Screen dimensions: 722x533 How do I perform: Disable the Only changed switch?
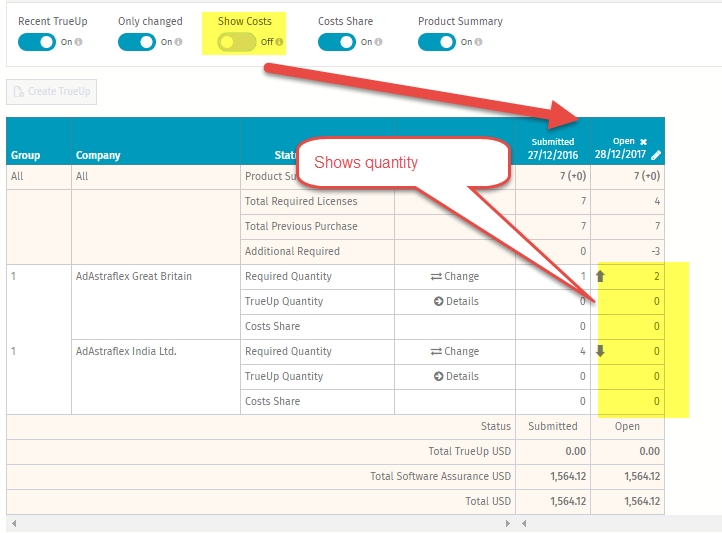click(137, 42)
